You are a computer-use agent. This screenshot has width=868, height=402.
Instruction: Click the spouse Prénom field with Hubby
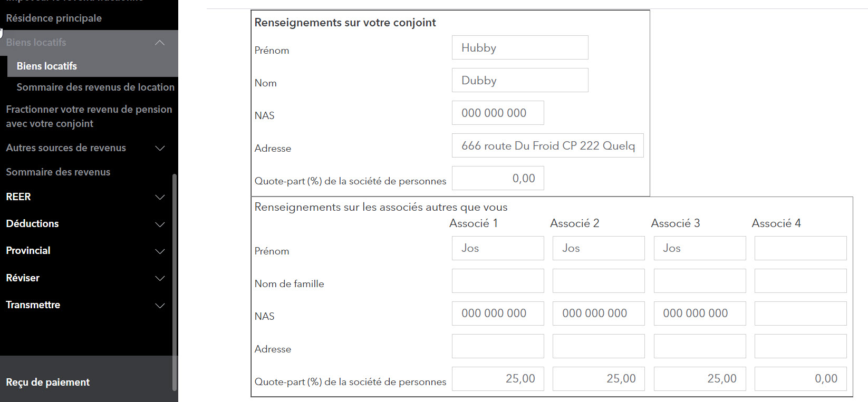519,48
